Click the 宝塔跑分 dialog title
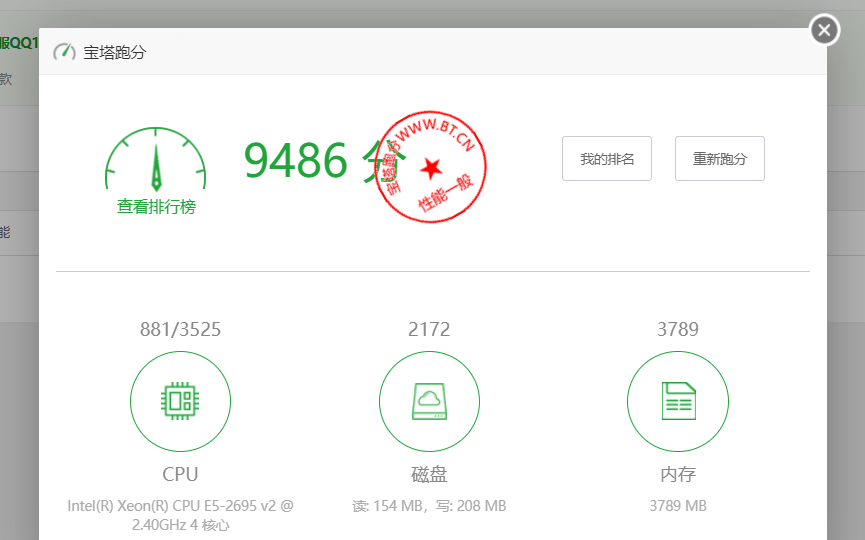 pos(115,52)
